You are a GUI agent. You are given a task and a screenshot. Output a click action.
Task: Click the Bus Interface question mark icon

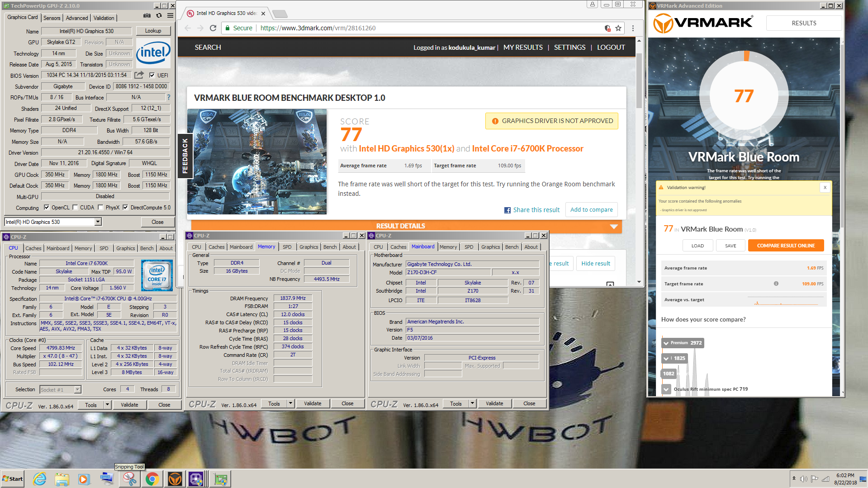point(169,97)
